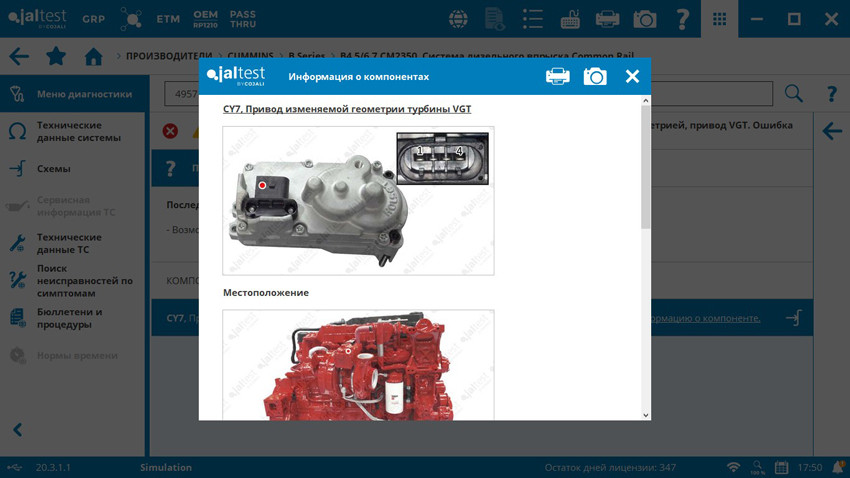Click the connector pinout inset image
Viewport: 850px width, 478px height.
tap(442, 158)
